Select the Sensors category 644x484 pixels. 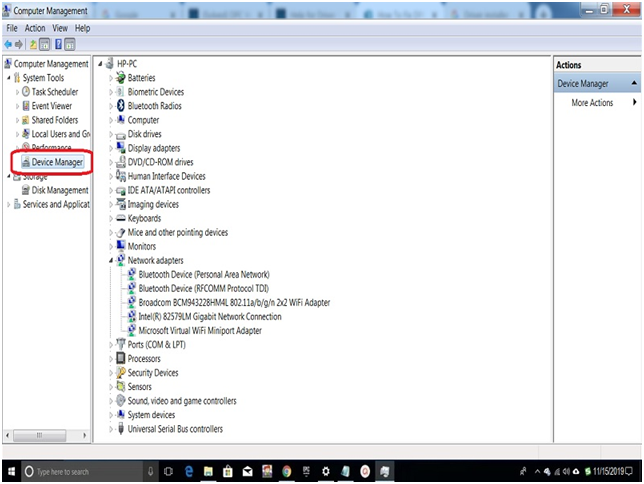click(x=140, y=387)
